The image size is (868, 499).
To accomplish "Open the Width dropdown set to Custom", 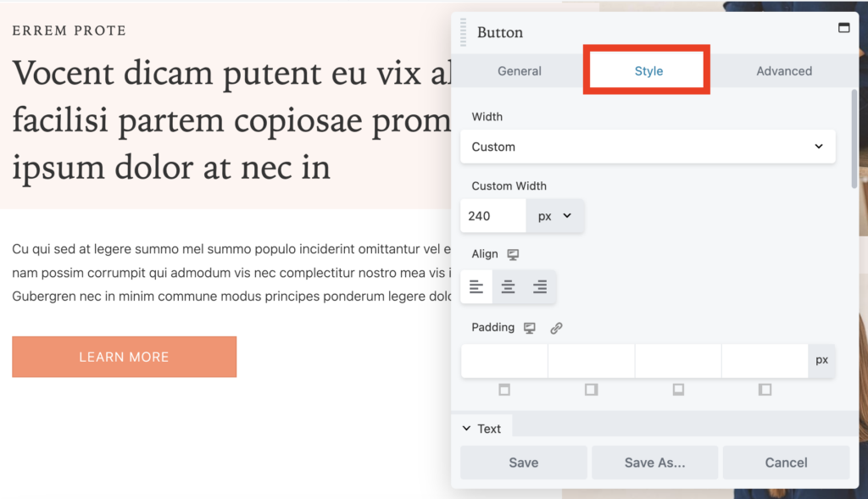I will (x=648, y=147).
